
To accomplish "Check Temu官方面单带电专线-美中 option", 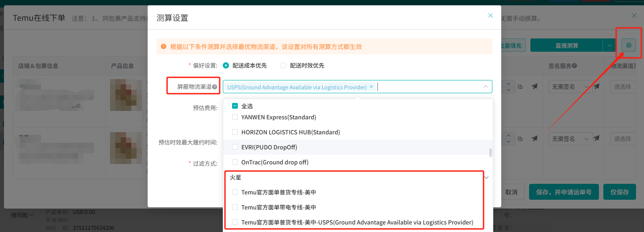I will coord(235,207).
